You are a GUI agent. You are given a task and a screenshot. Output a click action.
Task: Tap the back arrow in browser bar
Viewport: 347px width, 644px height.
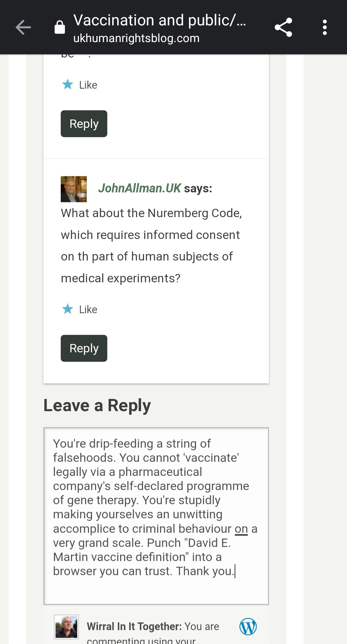[23, 27]
